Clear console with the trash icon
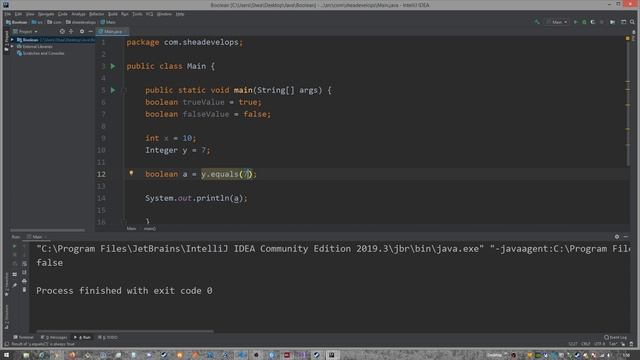Image resolution: width=640 pixels, height=360 pixels. [24, 289]
